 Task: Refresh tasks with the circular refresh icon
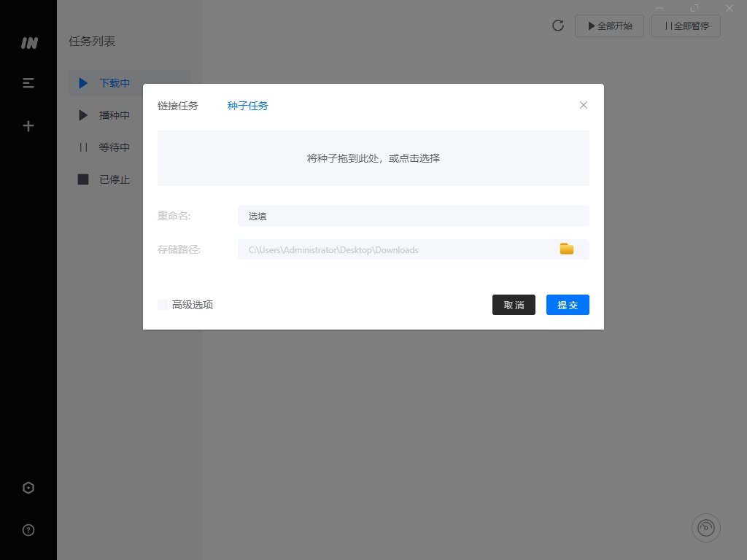(x=558, y=26)
